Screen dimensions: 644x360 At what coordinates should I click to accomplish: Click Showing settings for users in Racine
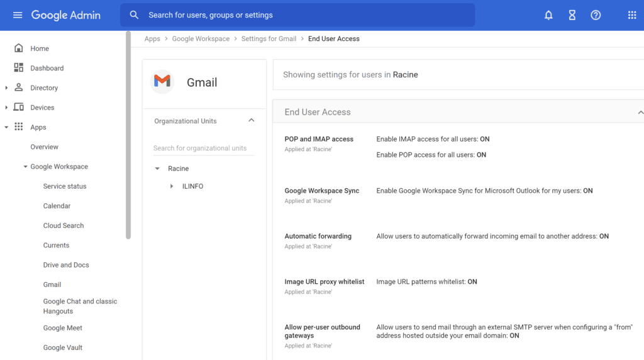[x=350, y=75]
